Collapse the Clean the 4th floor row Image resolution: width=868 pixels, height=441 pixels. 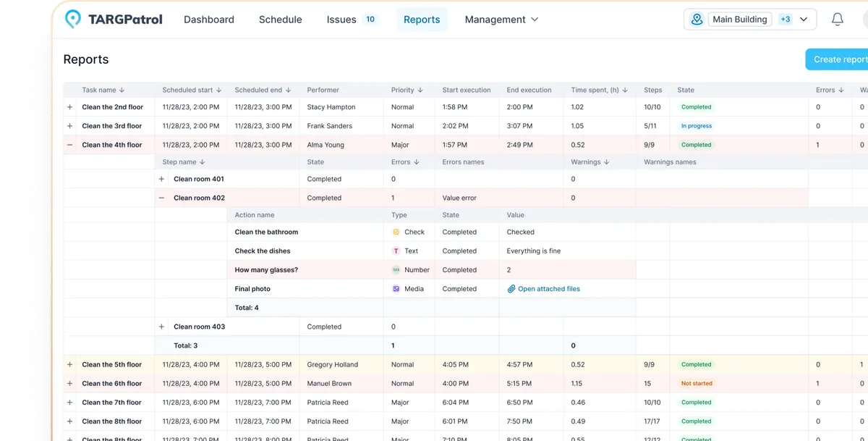coord(69,144)
